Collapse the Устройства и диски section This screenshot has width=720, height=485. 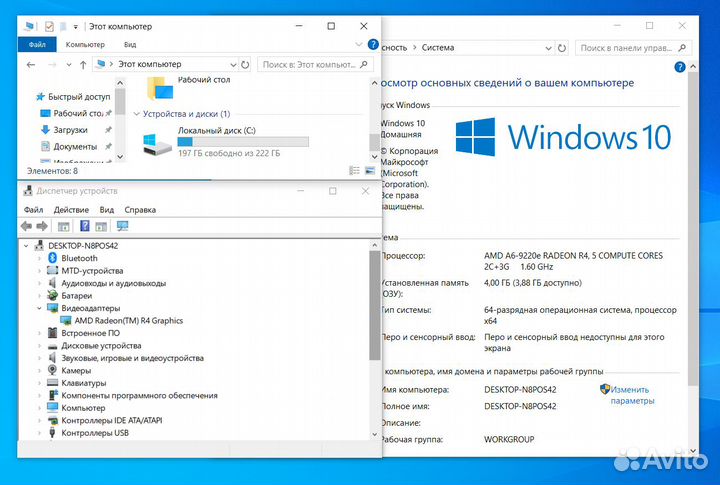136,114
